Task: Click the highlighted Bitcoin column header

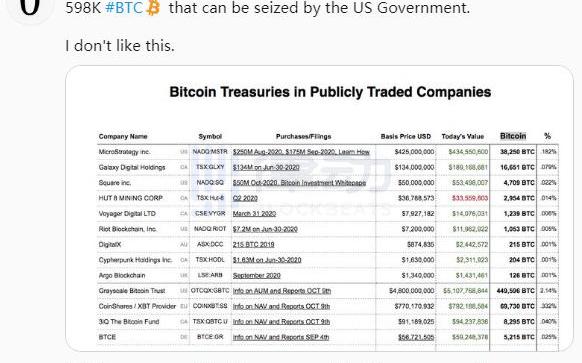Action: click(x=513, y=136)
